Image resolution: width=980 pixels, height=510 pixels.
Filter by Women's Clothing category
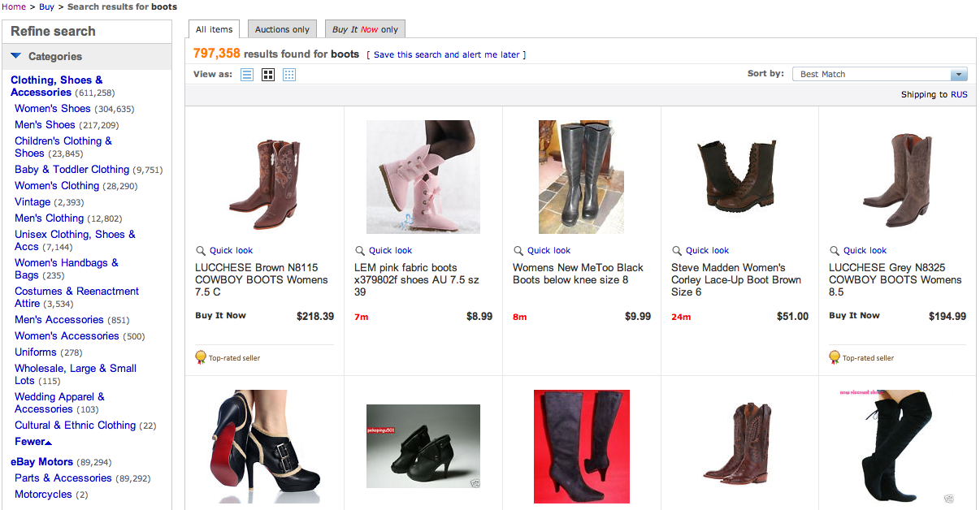(57, 185)
